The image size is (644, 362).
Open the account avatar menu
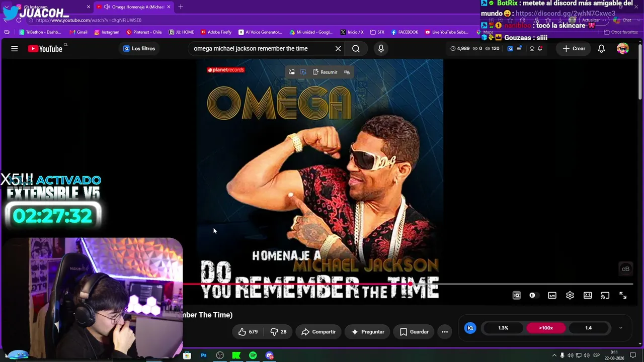tap(623, 49)
